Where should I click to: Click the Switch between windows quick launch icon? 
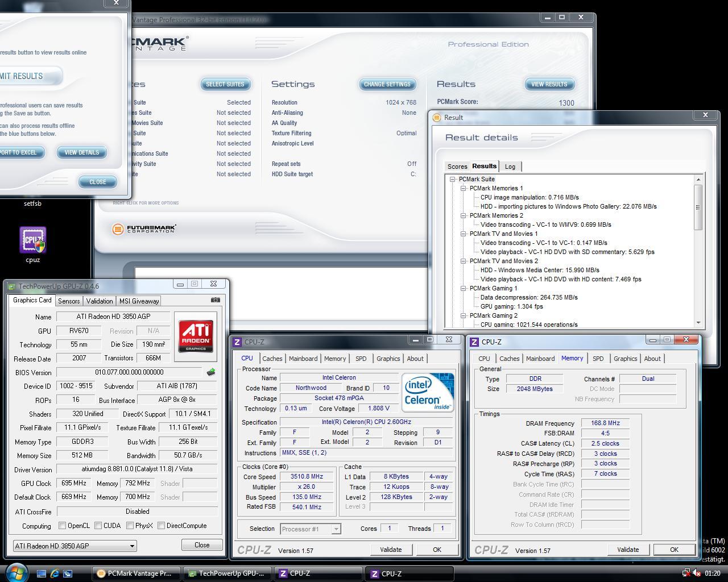[x=68, y=573]
